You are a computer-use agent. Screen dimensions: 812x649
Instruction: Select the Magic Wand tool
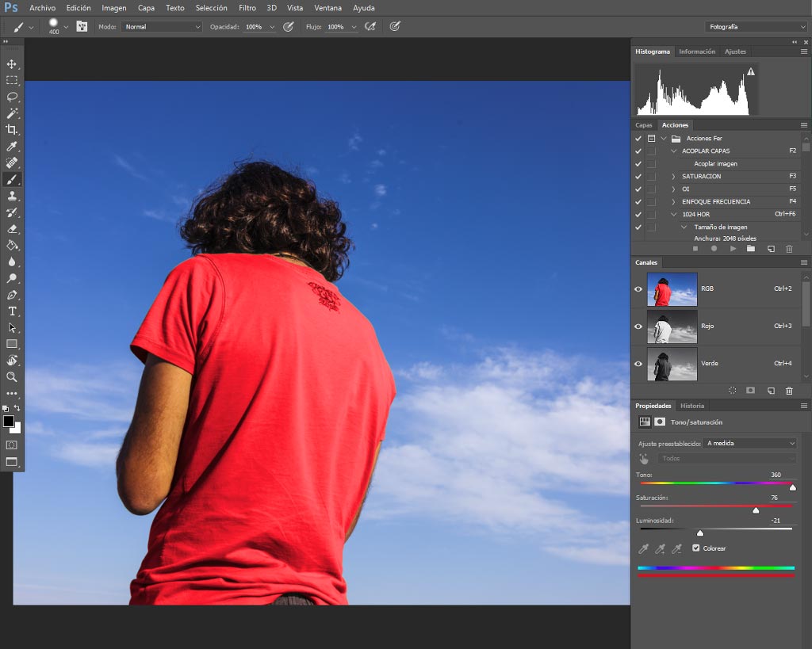tap(11, 113)
